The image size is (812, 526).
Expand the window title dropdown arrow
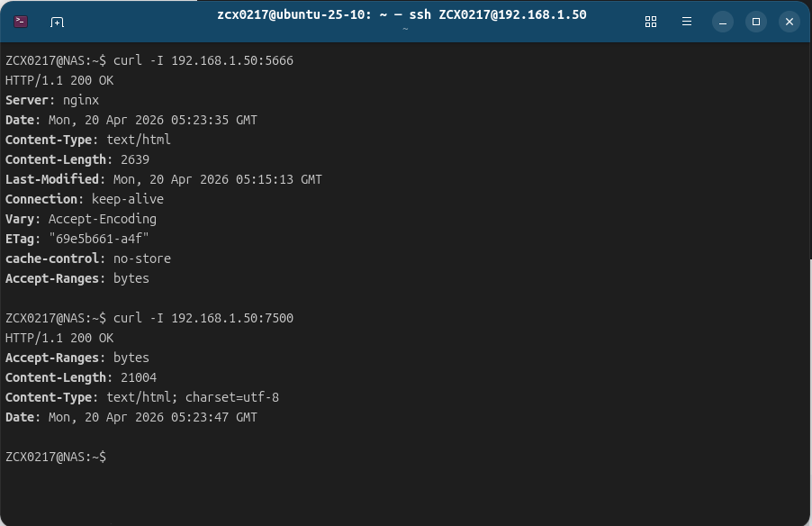coord(405,29)
